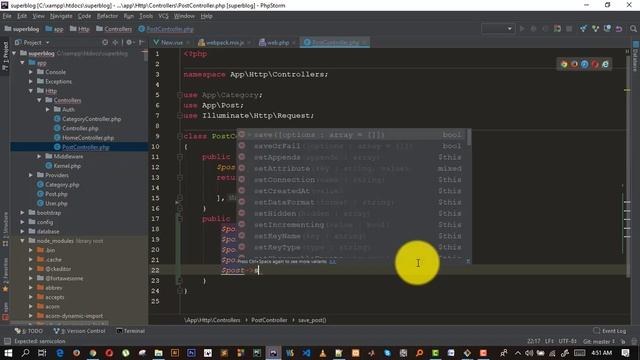640x360 pixels.
Task: Open in Firefox browser icon in editor
Action: [574, 64]
